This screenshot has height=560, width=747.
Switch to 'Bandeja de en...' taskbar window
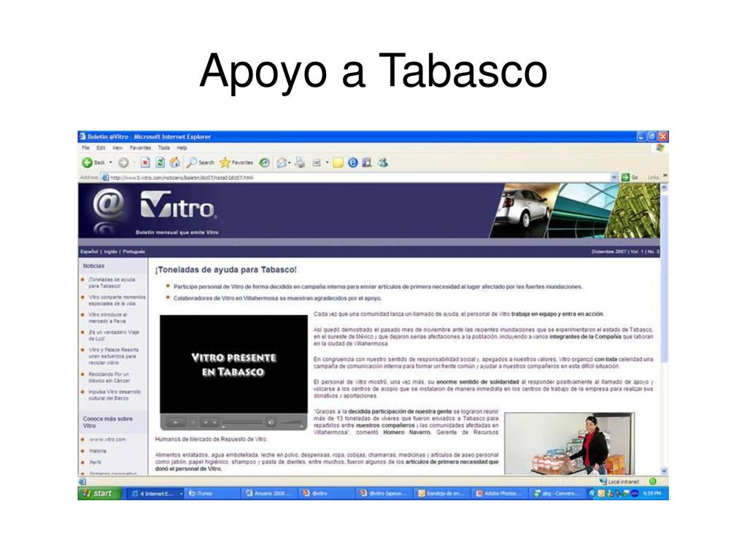click(444, 494)
